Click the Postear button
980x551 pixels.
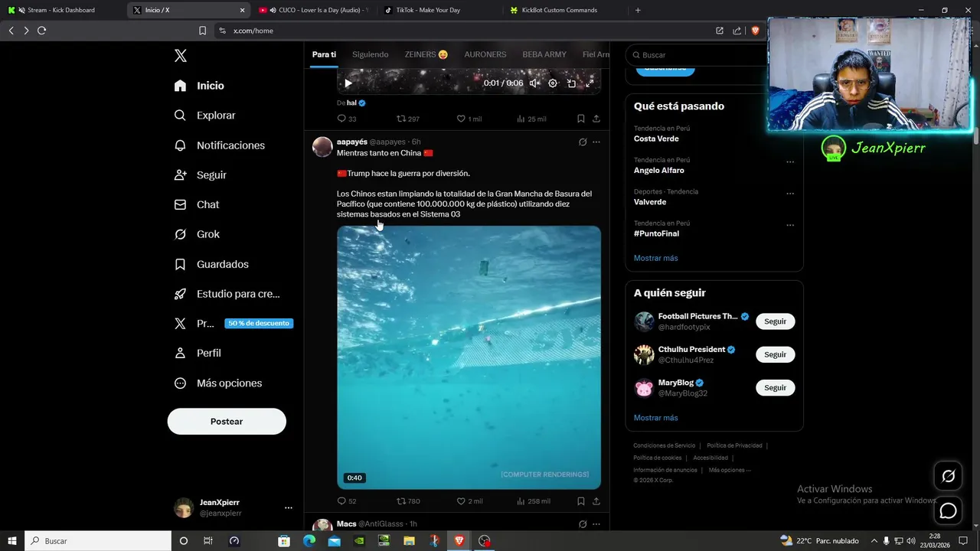tap(227, 422)
